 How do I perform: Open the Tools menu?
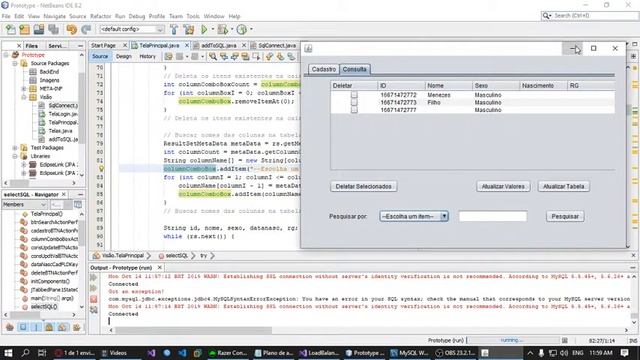click(193, 16)
